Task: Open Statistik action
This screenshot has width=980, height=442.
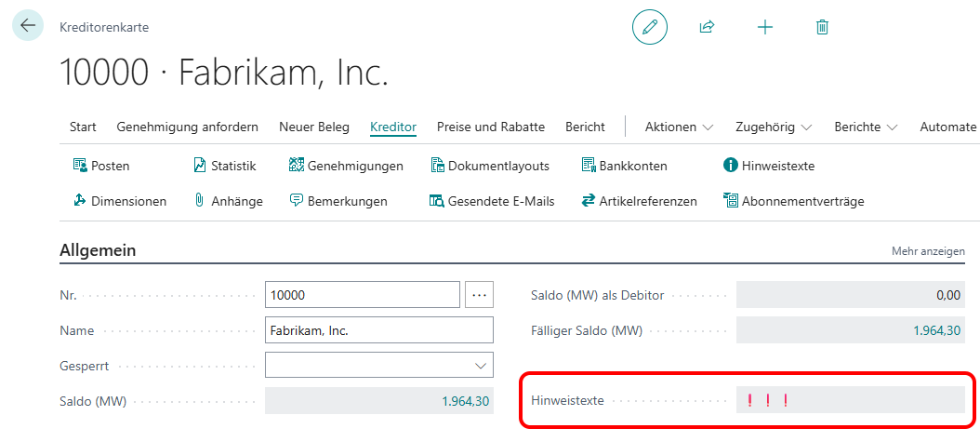Action: [x=224, y=166]
